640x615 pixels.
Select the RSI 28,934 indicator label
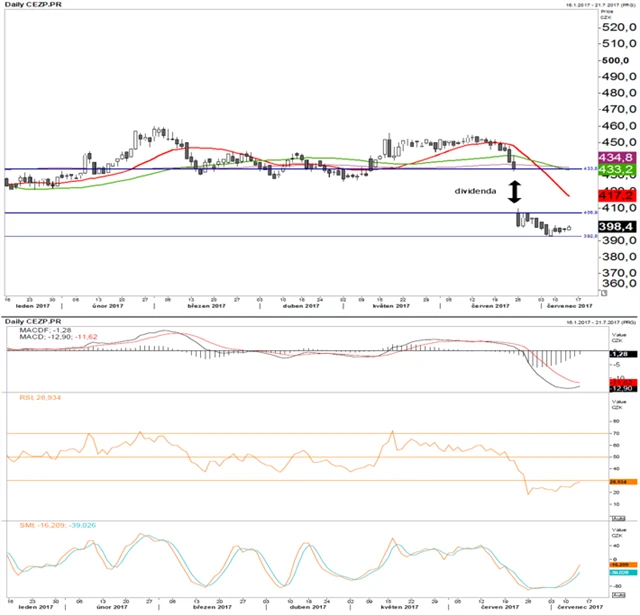pos(40,397)
